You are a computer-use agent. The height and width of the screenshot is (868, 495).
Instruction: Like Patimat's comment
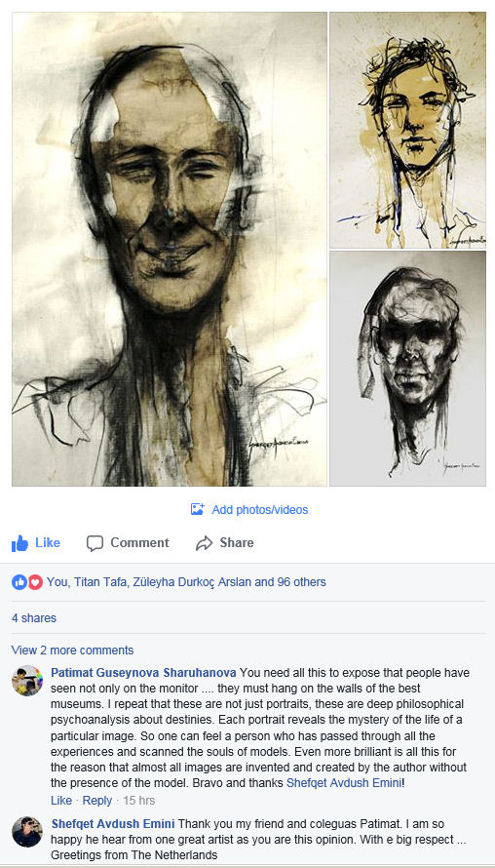coord(61,801)
